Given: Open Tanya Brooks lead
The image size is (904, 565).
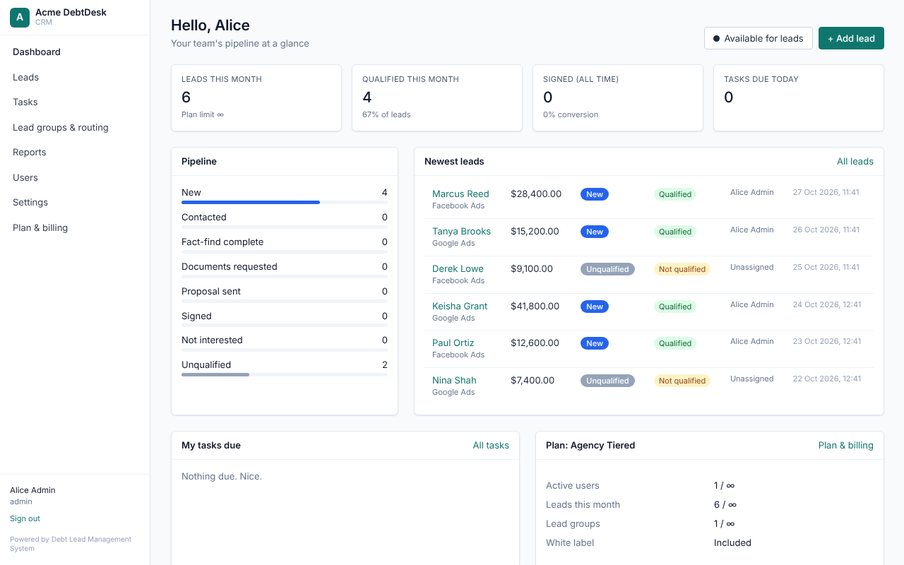Looking at the screenshot, I should pyautogui.click(x=461, y=231).
